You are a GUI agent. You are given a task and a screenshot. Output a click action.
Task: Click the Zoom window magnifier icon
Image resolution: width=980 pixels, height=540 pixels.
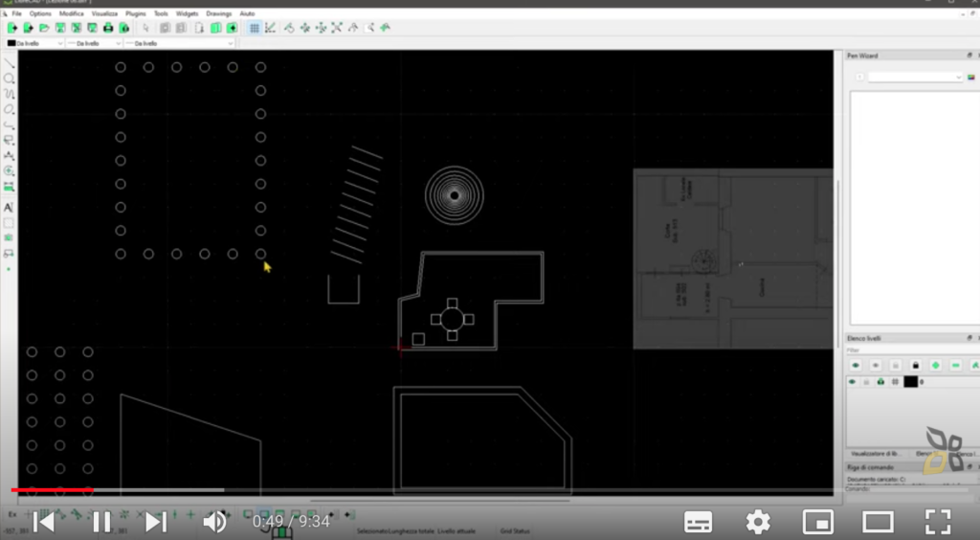tap(369, 28)
